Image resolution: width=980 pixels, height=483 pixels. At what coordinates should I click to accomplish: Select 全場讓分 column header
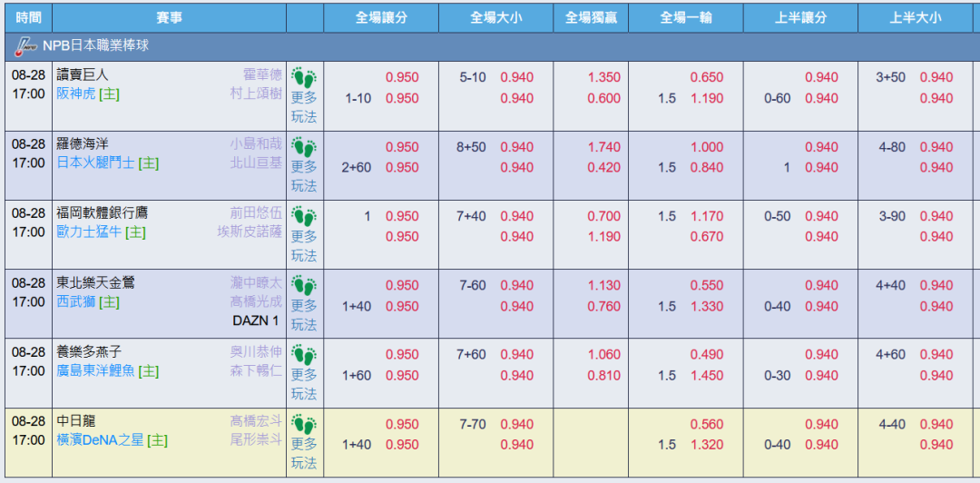tap(381, 17)
